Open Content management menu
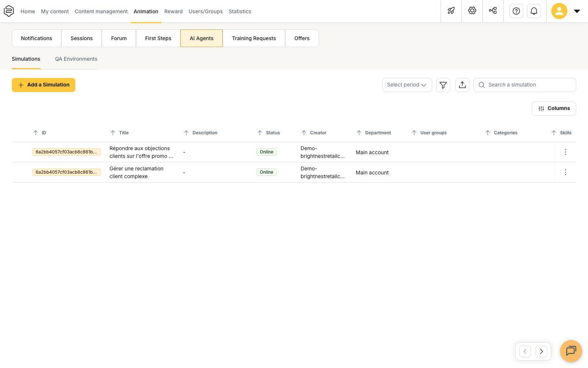588x368 pixels. pyautogui.click(x=101, y=11)
